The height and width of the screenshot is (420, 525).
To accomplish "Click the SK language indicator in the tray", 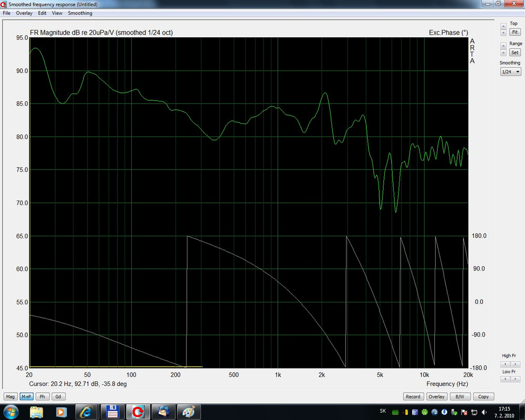I will [x=383, y=411].
